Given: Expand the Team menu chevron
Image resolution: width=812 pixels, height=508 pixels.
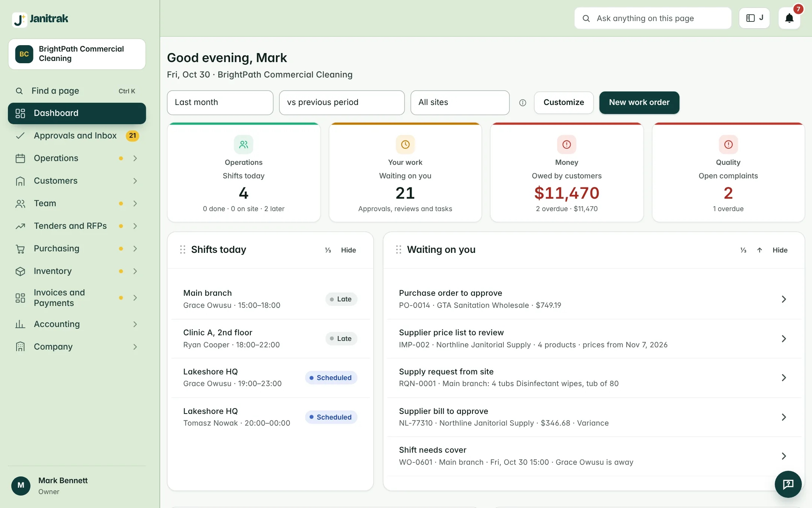Looking at the screenshot, I should 135,204.
